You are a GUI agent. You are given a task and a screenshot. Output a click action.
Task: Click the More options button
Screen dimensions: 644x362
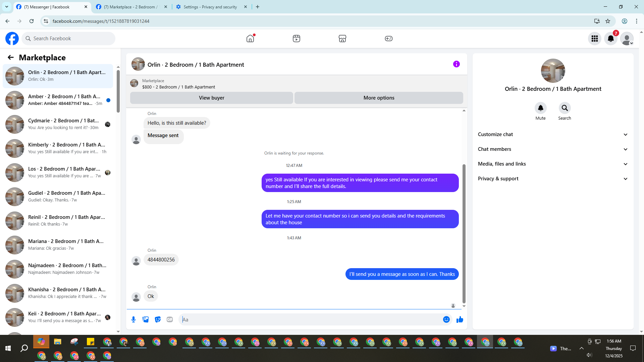[379, 98]
